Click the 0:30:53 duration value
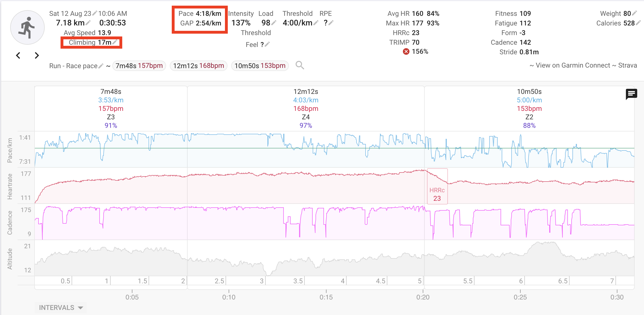This screenshot has width=644, height=315. click(113, 23)
